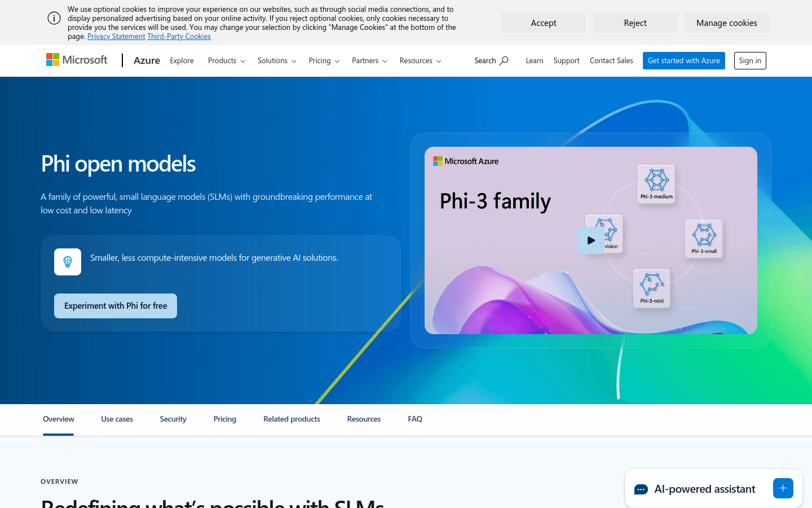The height and width of the screenshot is (508, 812).
Task: Switch to the FAQ tab
Action: tap(415, 419)
